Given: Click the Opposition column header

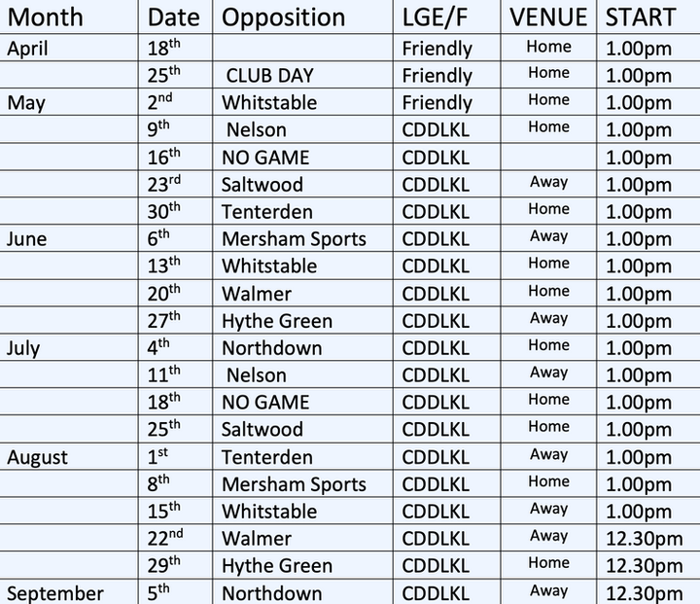Looking at the screenshot, I should click(x=283, y=18).
